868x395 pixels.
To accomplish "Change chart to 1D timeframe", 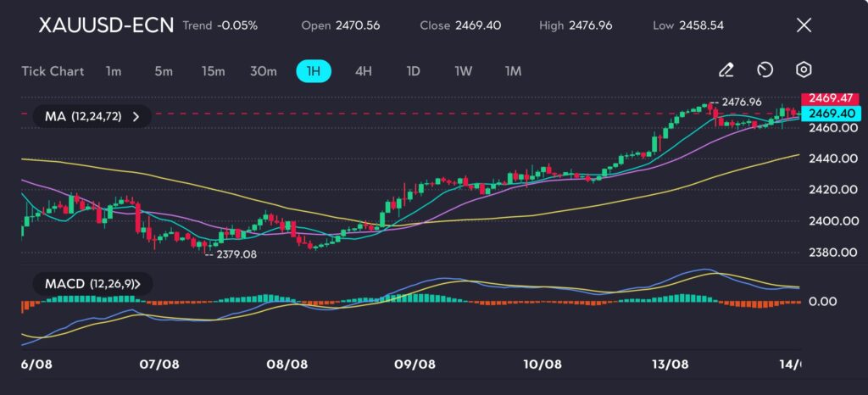I will click(x=413, y=71).
